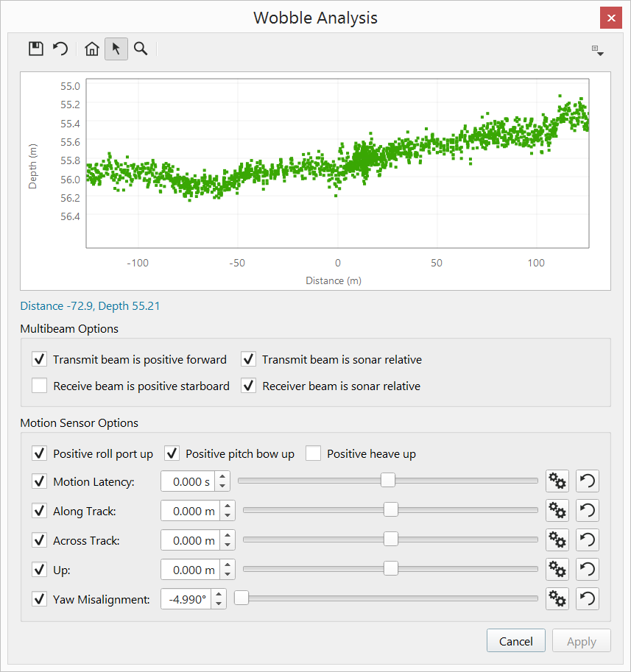Reset plot view with Home icon
Image resolution: width=631 pixels, height=672 pixels.
(x=92, y=49)
